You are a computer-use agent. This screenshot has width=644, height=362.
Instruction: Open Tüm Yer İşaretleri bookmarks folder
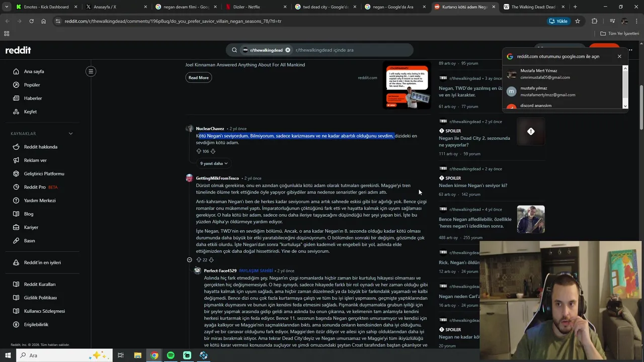620,34
